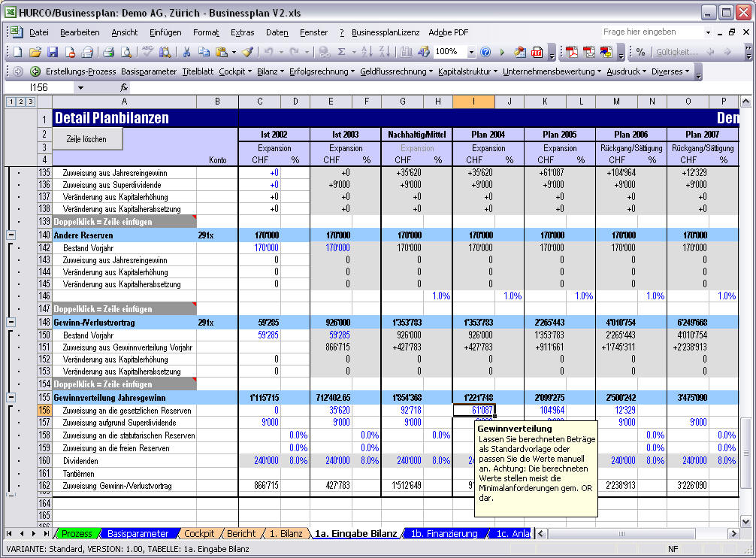Convert to Adobe PDF icon
The image size is (756, 558).
click(x=572, y=52)
